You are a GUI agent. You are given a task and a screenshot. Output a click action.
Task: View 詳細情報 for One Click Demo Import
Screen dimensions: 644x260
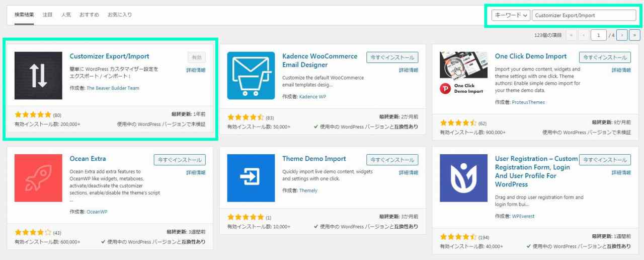tap(621, 70)
